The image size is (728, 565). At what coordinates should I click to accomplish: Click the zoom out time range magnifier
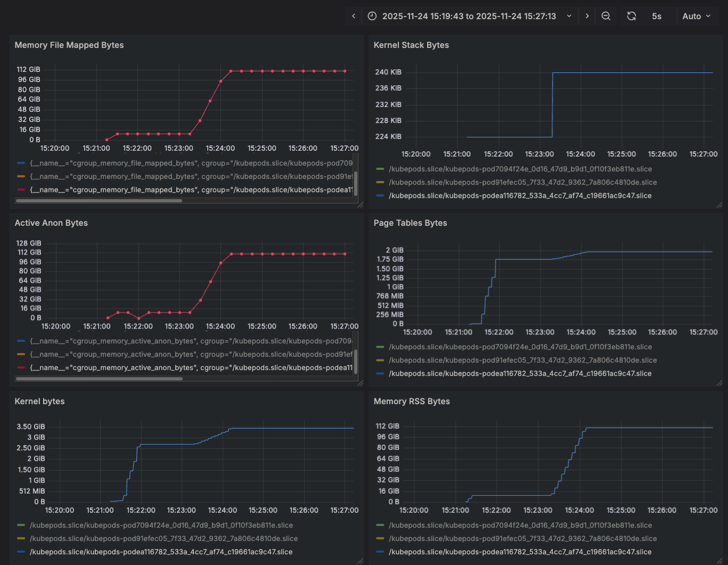click(606, 16)
